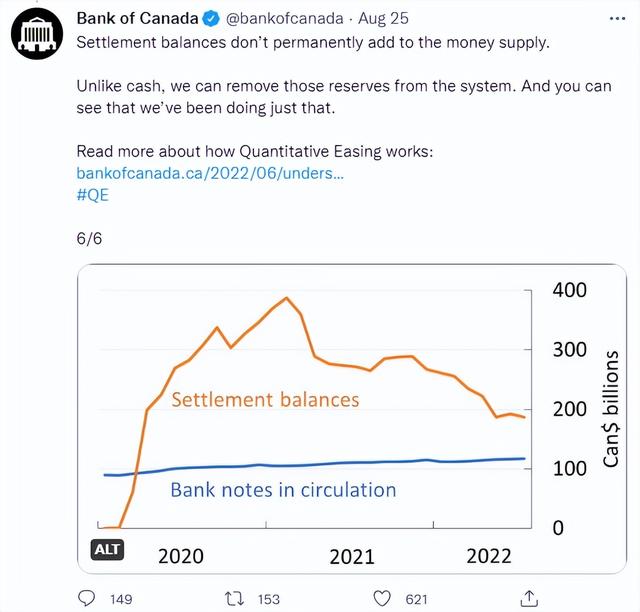Viewport: 640px width, 612px height.
Task: Open the Aug 25 tweet timestamp
Action: pos(383,18)
